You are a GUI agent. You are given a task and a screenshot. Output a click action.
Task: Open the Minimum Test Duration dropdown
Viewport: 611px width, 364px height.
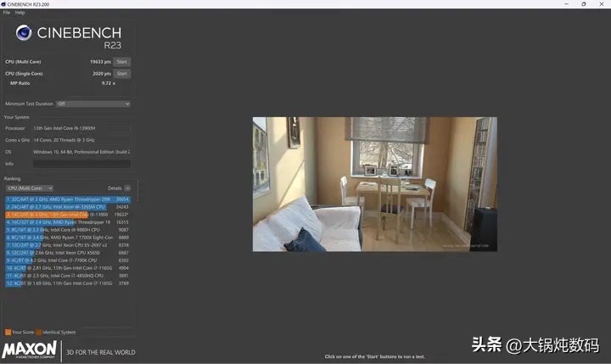93,104
